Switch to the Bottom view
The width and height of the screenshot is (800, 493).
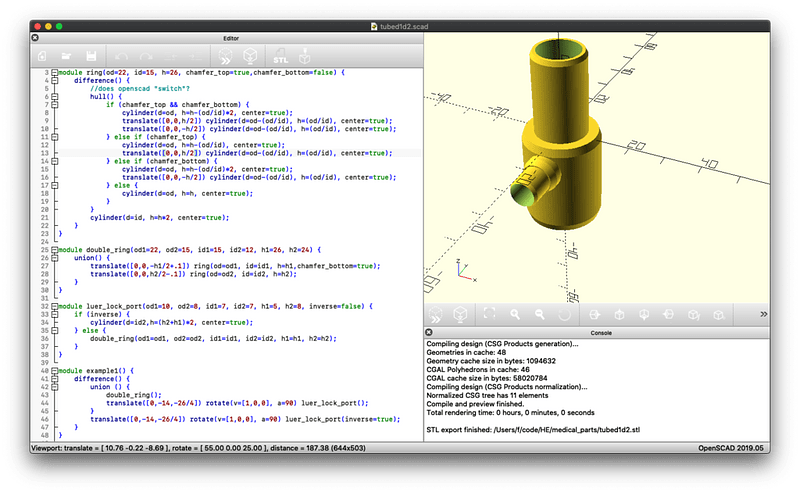pos(644,314)
